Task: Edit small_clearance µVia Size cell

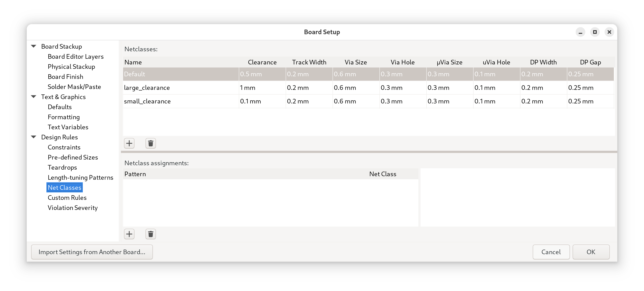Action: [450, 101]
